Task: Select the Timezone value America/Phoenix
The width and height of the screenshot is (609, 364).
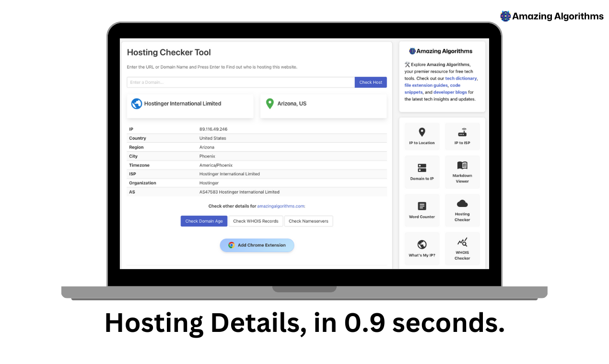Action: (216, 165)
